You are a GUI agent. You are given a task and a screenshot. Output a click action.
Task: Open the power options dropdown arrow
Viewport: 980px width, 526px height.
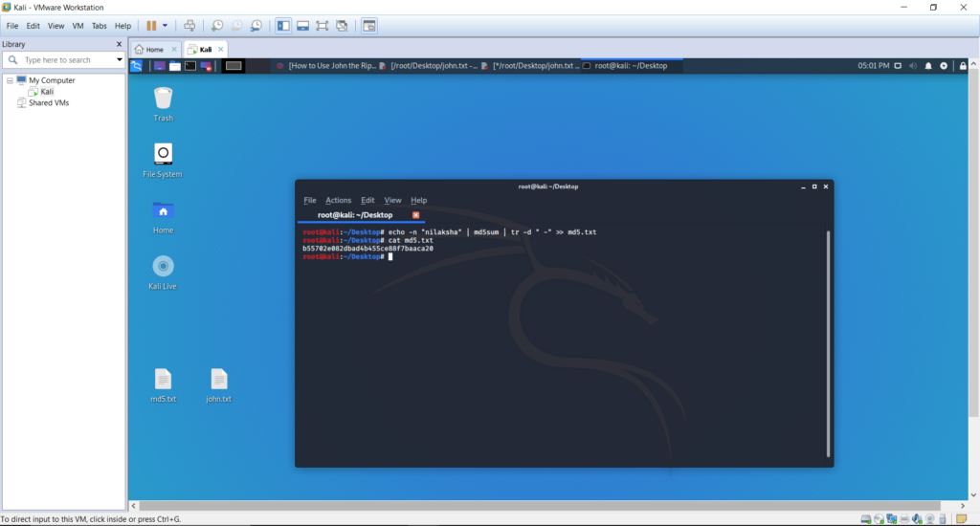tap(165, 26)
